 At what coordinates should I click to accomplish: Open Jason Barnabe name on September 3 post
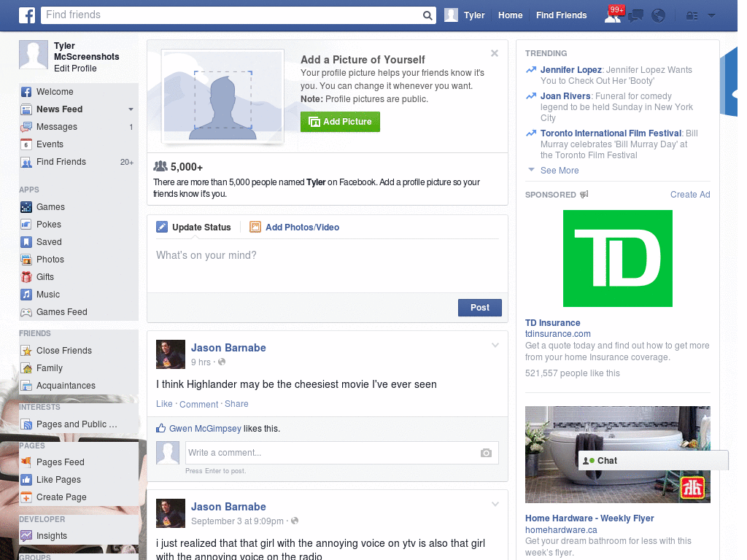click(x=228, y=507)
